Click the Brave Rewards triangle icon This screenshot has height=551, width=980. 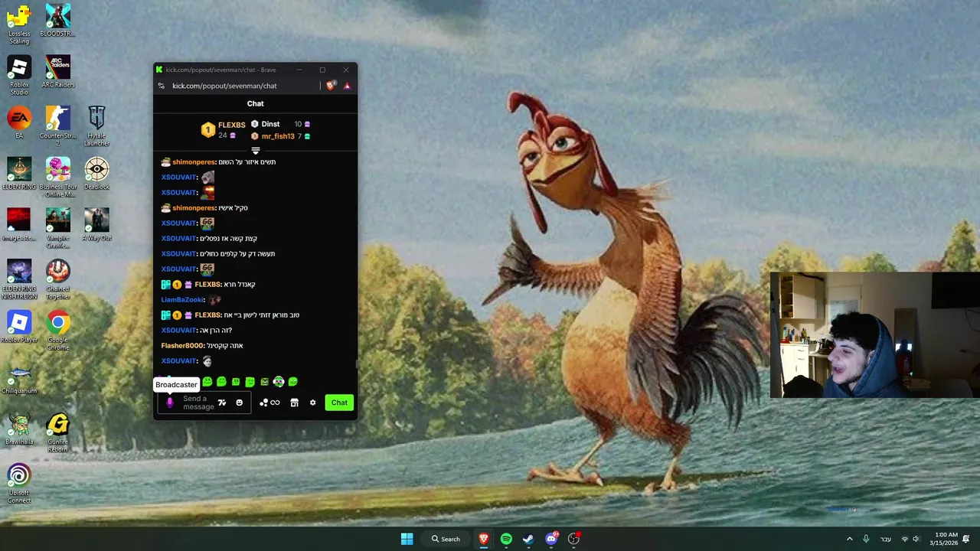pos(347,86)
